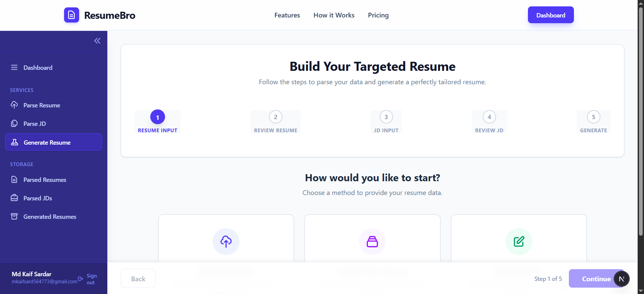Click the purple archive start method icon
This screenshot has width=644, height=294.
[x=372, y=242]
